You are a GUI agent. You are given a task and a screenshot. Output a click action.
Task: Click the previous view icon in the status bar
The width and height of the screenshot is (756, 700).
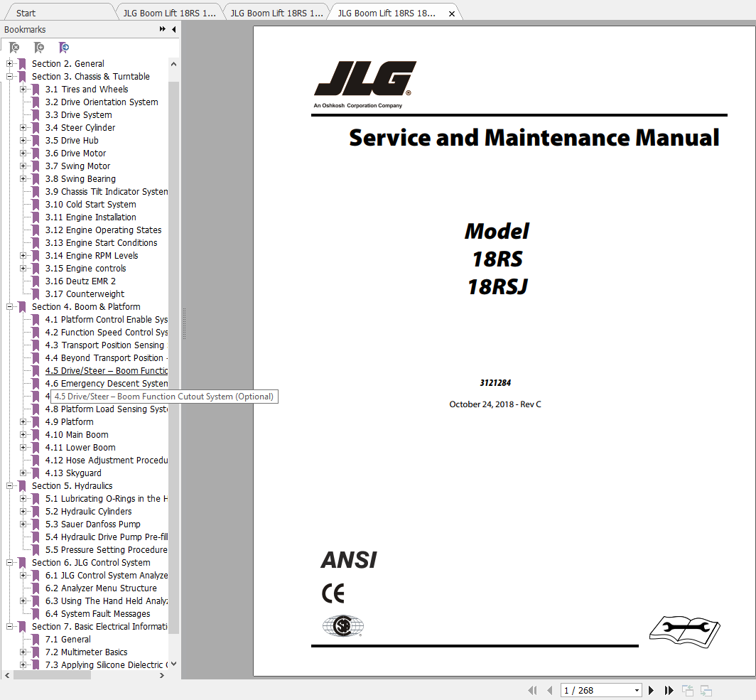click(x=688, y=690)
